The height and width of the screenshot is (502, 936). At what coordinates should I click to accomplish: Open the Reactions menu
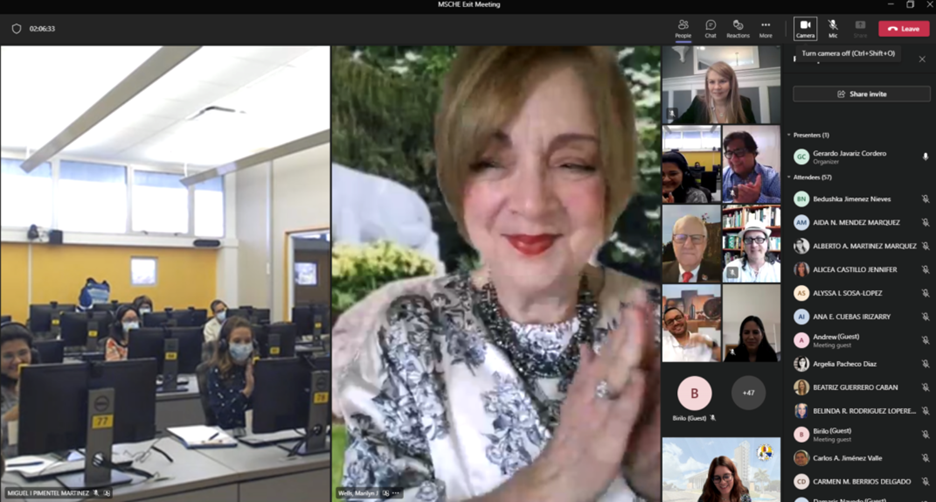point(738,28)
